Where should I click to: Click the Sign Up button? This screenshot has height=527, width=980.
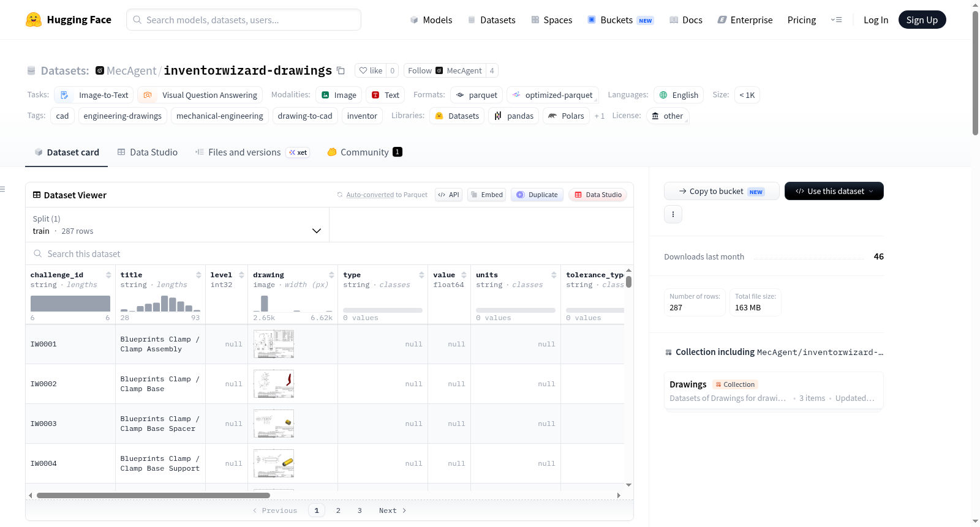point(922,20)
